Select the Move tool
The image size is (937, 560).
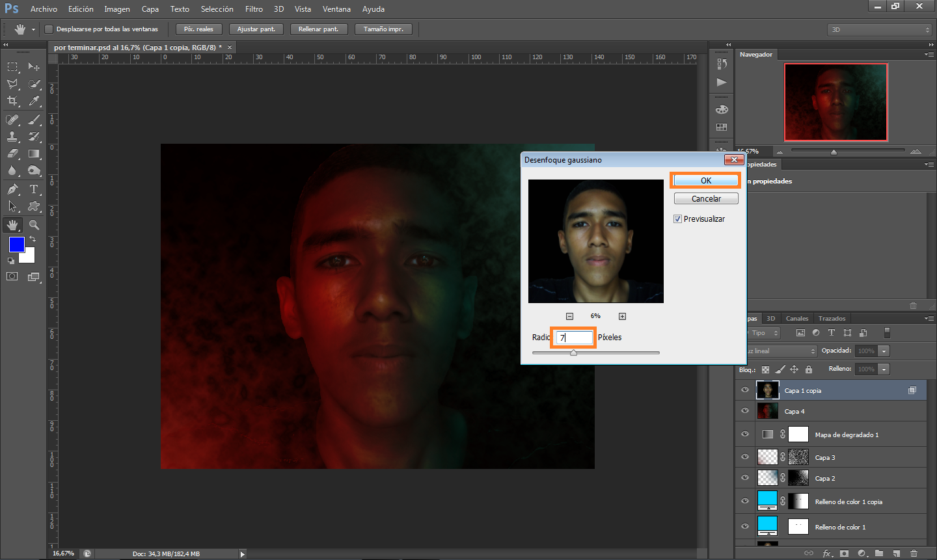[x=34, y=67]
